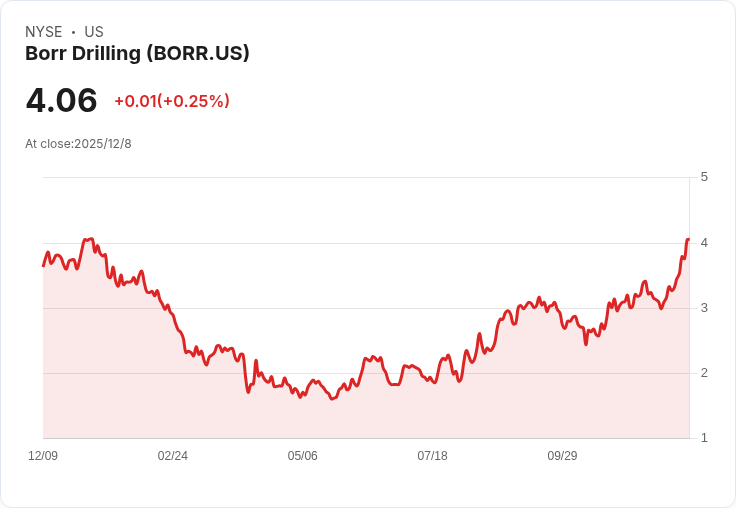
Task: Click the 4.06 current price
Action: (61, 101)
